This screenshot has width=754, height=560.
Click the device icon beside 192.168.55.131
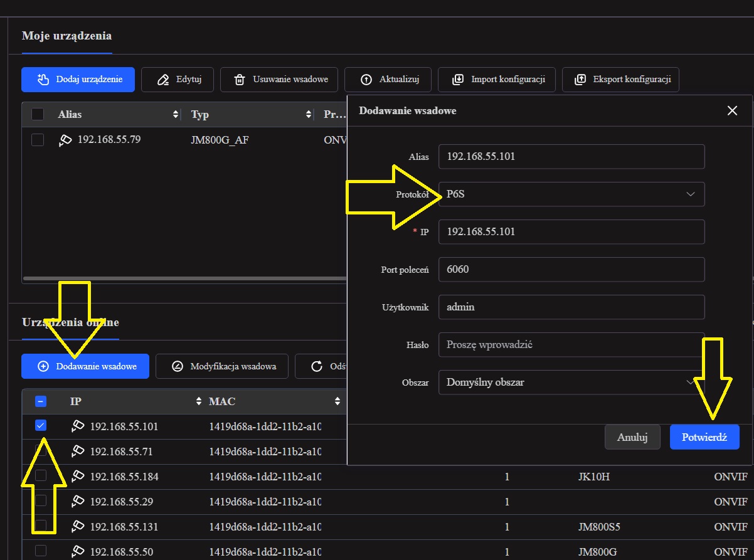click(x=78, y=527)
